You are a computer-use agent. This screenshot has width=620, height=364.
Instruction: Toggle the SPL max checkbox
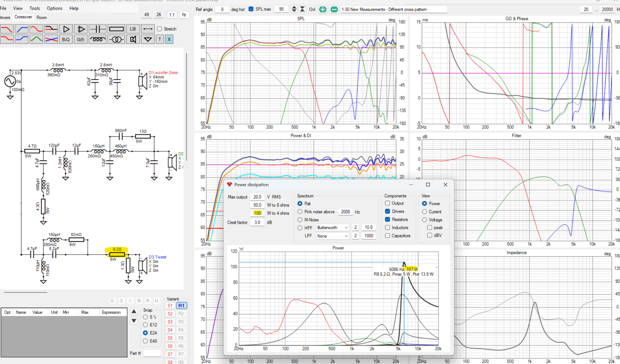click(x=251, y=9)
